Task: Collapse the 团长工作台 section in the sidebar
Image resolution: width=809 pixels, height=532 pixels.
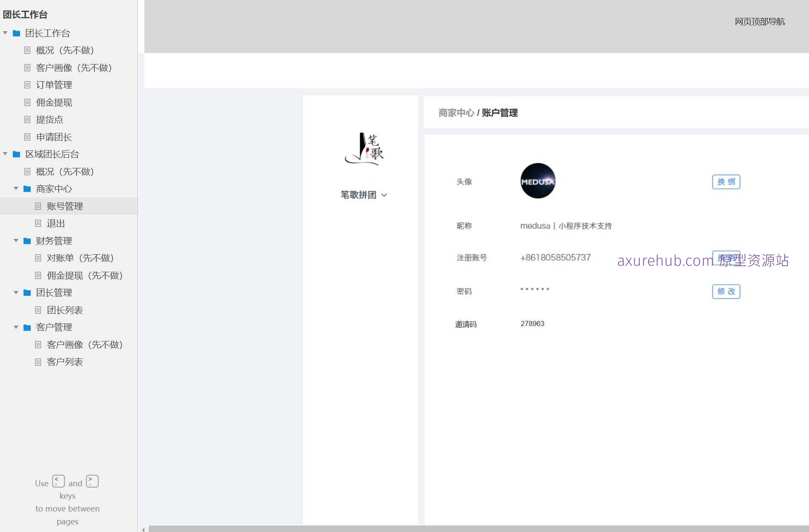Action: pyautogui.click(x=5, y=33)
